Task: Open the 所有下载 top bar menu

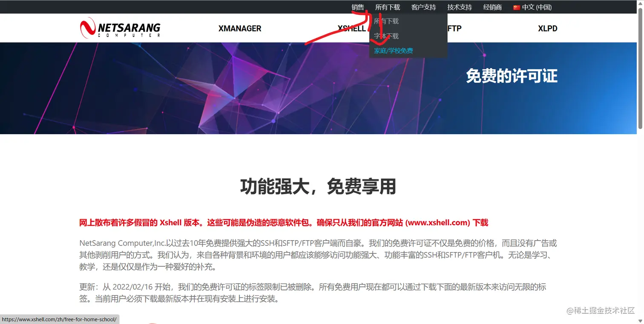Action: point(388,7)
